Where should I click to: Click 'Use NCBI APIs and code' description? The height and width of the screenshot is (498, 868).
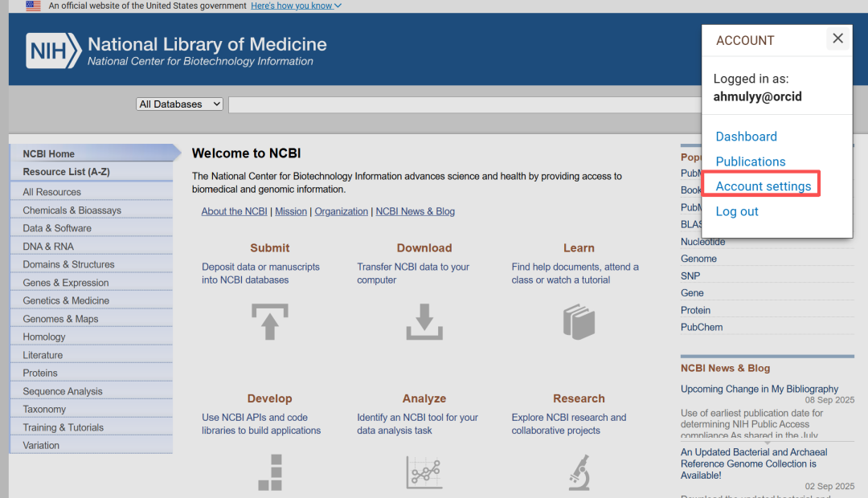click(260, 424)
